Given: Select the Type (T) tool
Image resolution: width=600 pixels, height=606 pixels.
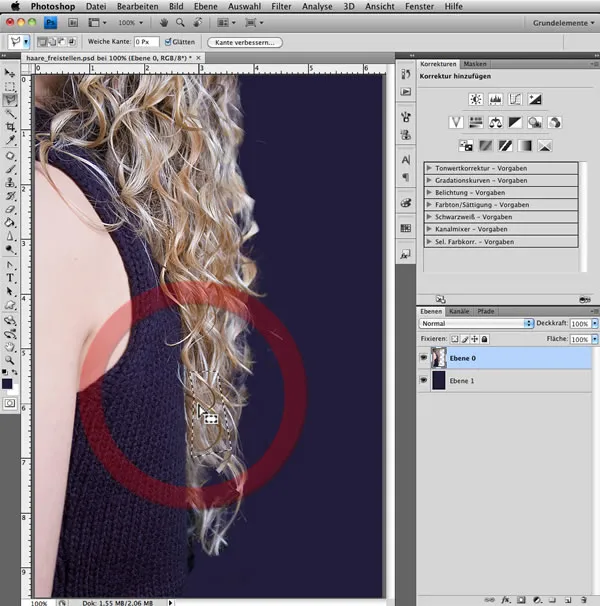Looking at the screenshot, I should pyautogui.click(x=10, y=277).
